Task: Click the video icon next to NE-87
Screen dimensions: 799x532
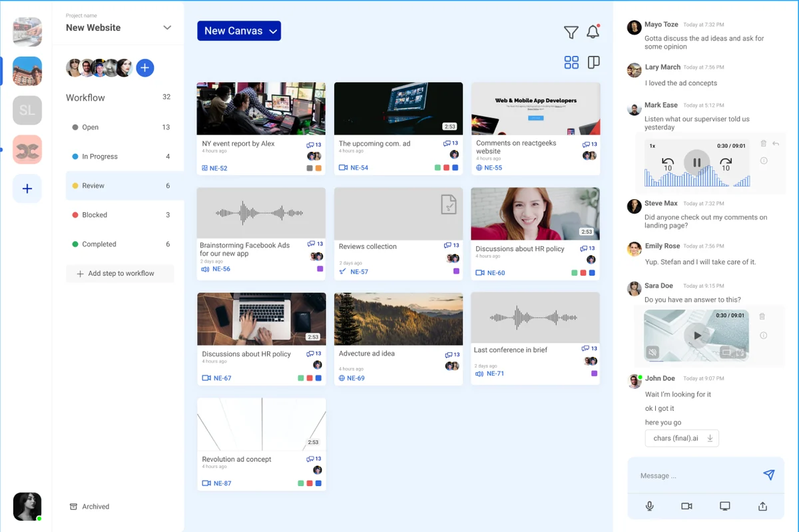Action: pyautogui.click(x=206, y=483)
